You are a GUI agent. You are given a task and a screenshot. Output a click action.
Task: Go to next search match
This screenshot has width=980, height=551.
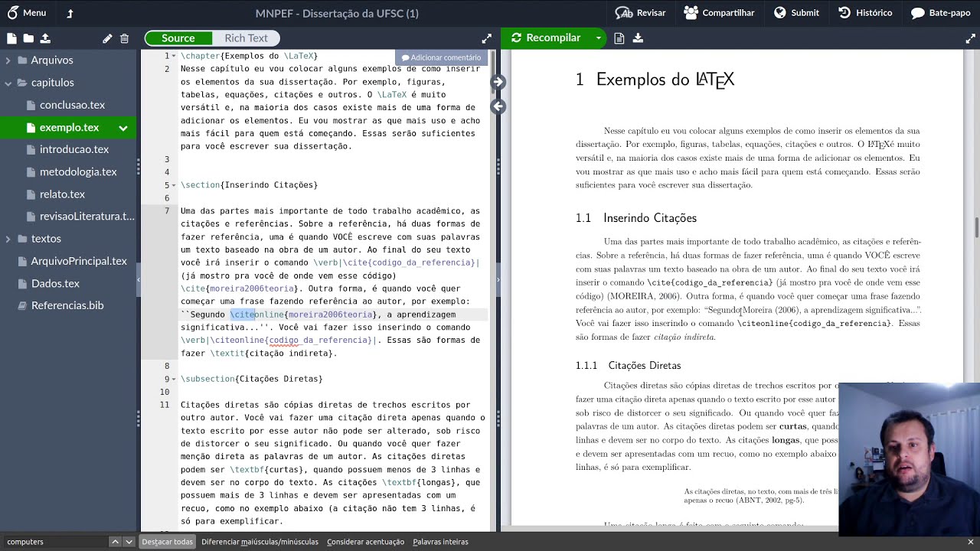[129, 542]
